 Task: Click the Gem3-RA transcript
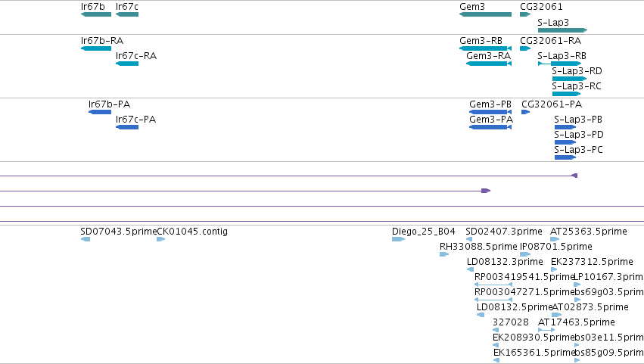tap(489, 64)
